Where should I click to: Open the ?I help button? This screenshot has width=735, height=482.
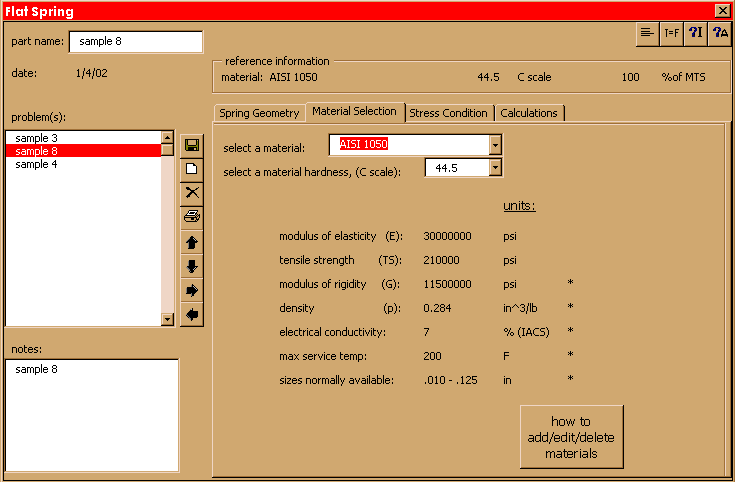696,33
